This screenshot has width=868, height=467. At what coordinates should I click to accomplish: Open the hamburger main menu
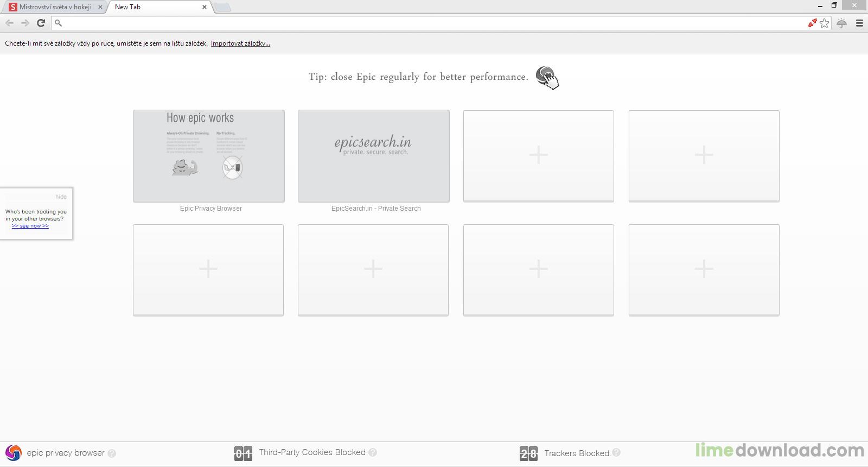(859, 23)
